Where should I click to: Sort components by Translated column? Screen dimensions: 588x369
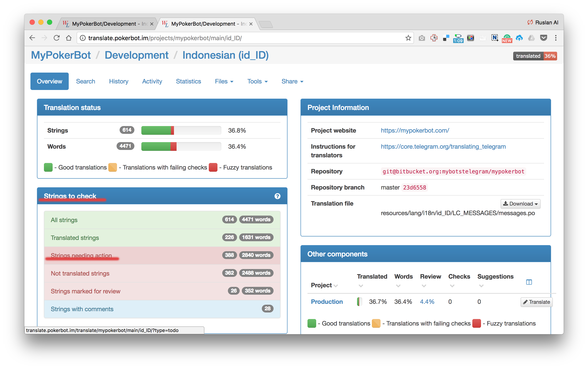click(x=372, y=277)
